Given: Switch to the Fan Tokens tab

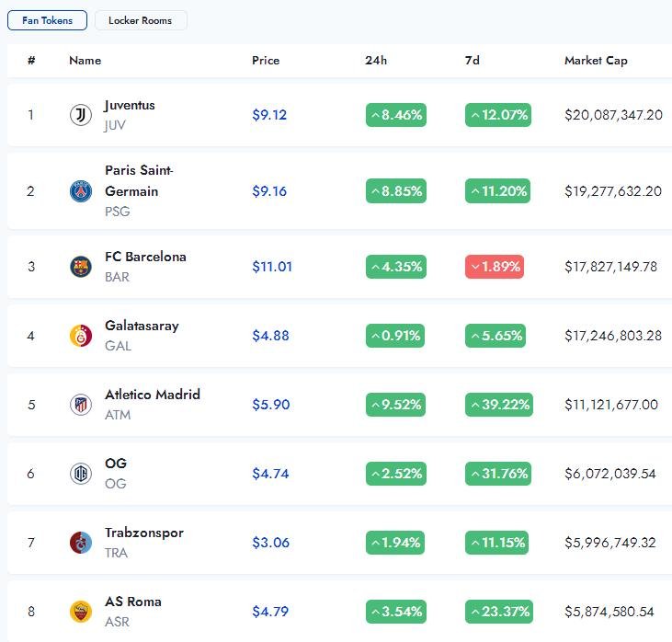Looking at the screenshot, I should (47, 20).
